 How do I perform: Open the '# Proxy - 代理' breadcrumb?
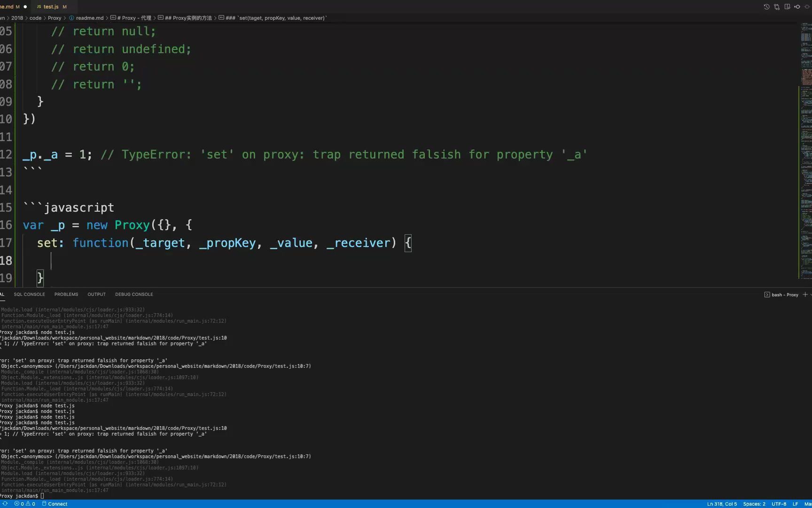click(134, 18)
